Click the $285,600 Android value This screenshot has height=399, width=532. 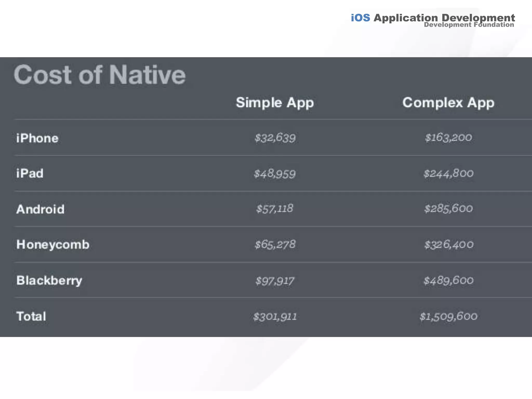[x=449, y=209]
